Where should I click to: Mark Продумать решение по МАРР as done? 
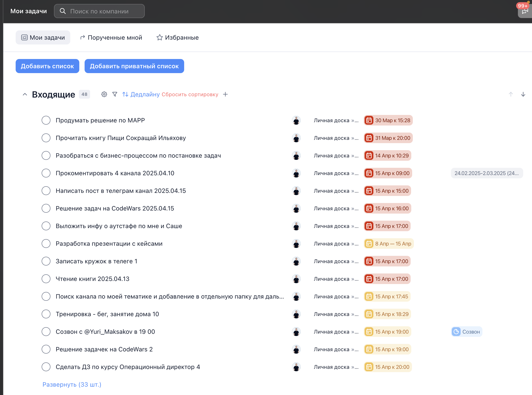point(46,120)
